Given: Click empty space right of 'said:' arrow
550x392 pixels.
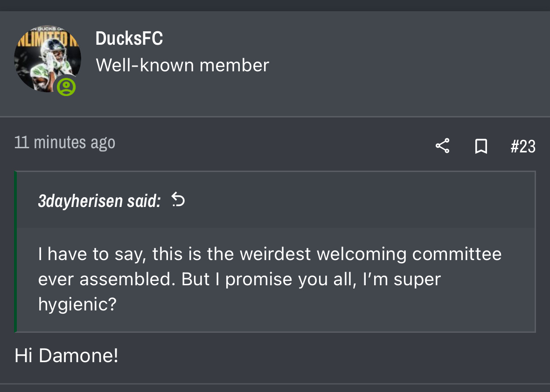Looking at the screenshot, I should pyautogui.click(x=350, y=200).
